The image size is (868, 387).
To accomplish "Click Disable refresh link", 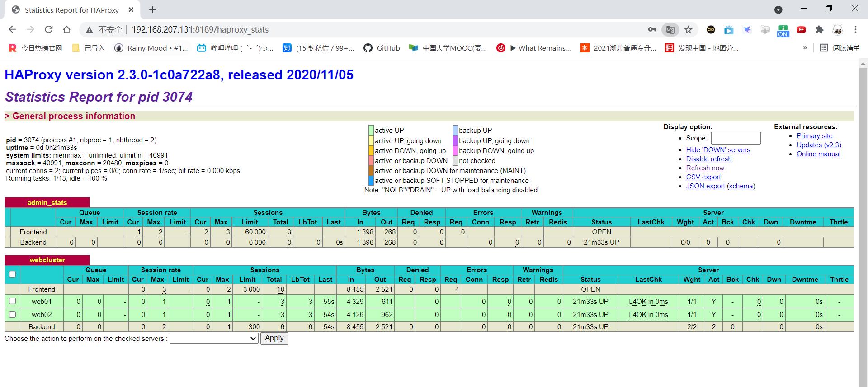I will point(709,159).
